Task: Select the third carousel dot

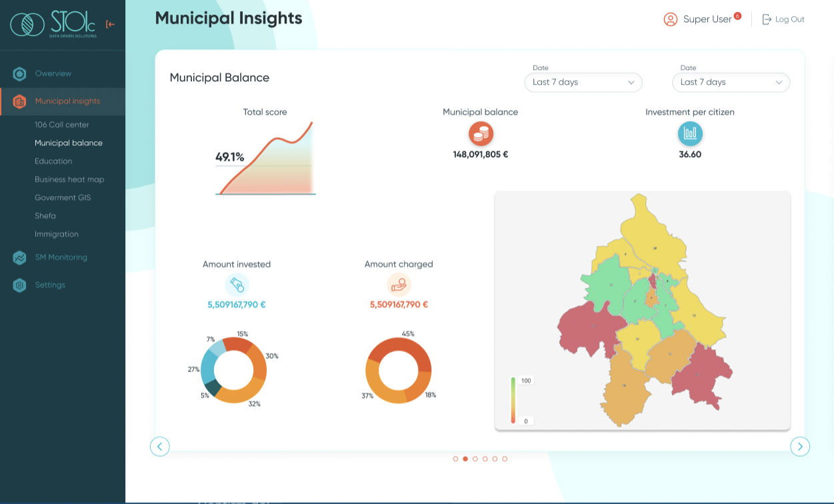Action: [475, 459]
